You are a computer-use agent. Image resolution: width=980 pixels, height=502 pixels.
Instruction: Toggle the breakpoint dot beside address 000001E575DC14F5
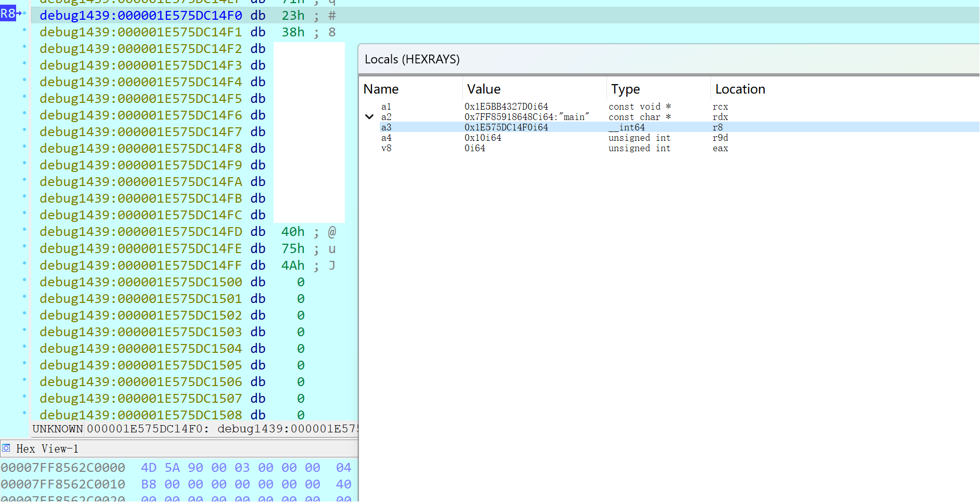(x=24, y=97)
